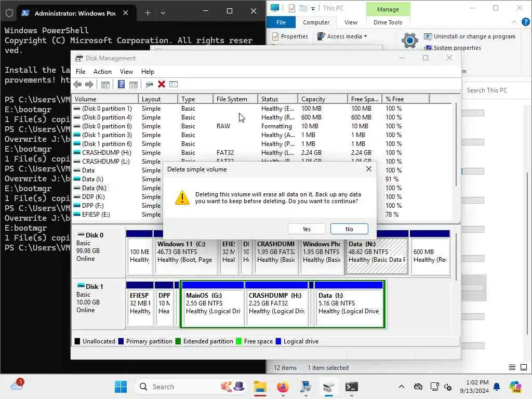Open the Help menu in Disk Management
The width and height of the screenshot is (532, 399).
click(148, 72)
